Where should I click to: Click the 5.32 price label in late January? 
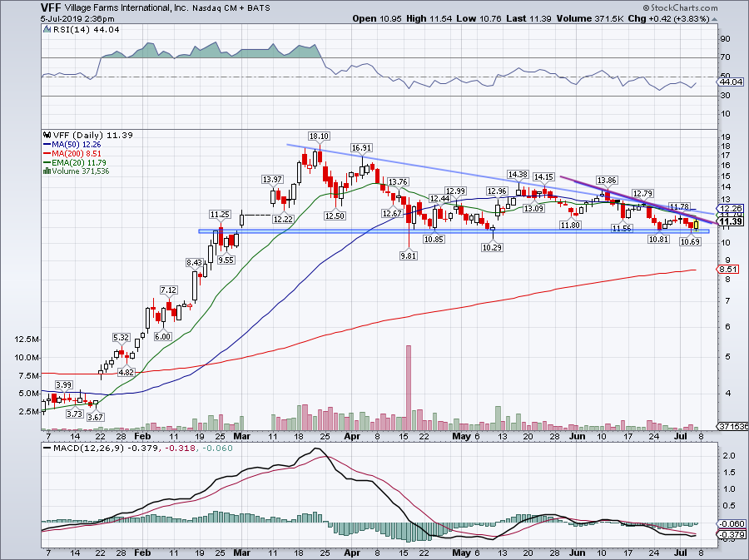coord(122,338)
